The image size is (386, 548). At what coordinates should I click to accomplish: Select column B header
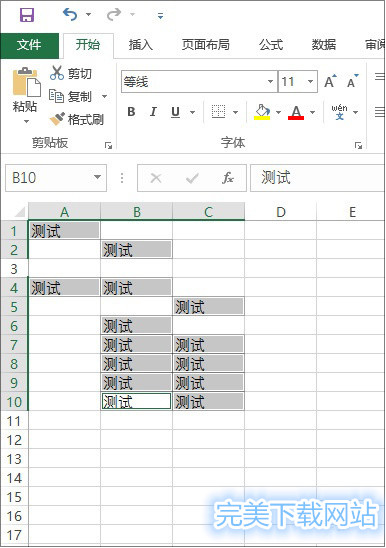pyautogui.click(x=136, y=212)
